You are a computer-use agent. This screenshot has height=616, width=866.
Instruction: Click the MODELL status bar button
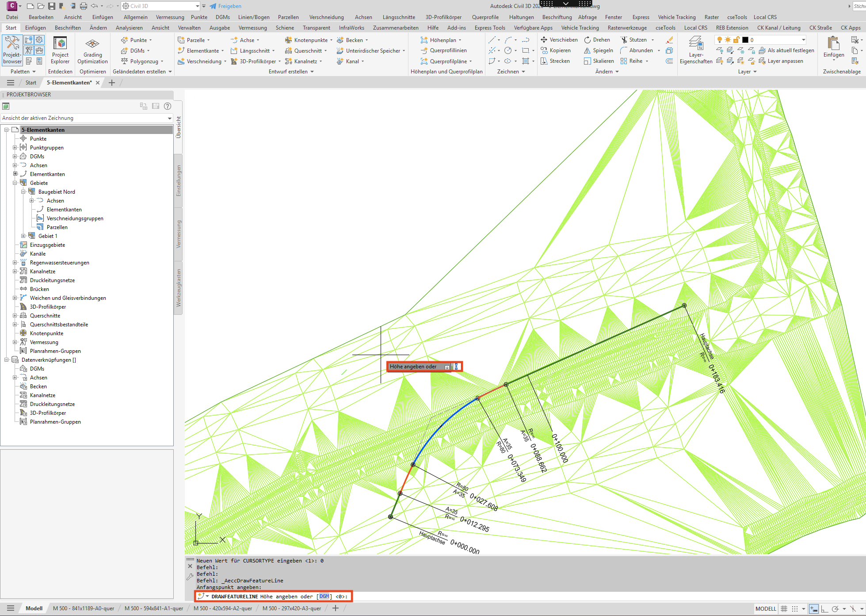766,609
